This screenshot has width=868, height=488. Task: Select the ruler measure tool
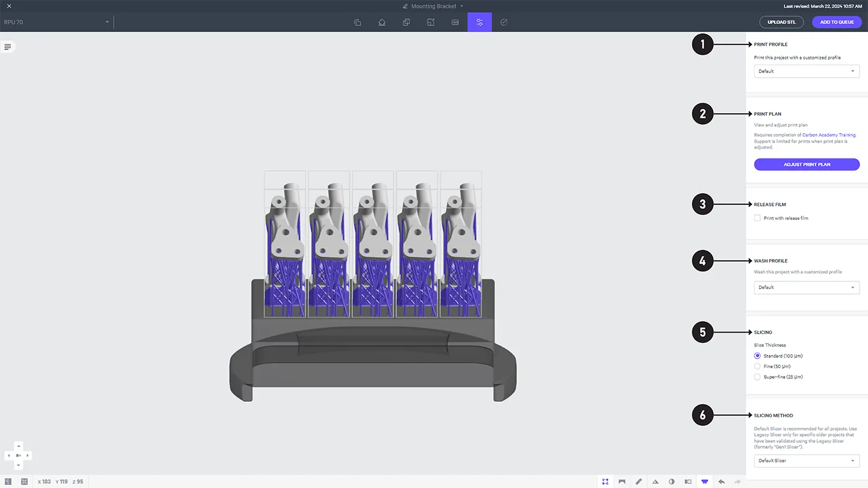point(639,481)
